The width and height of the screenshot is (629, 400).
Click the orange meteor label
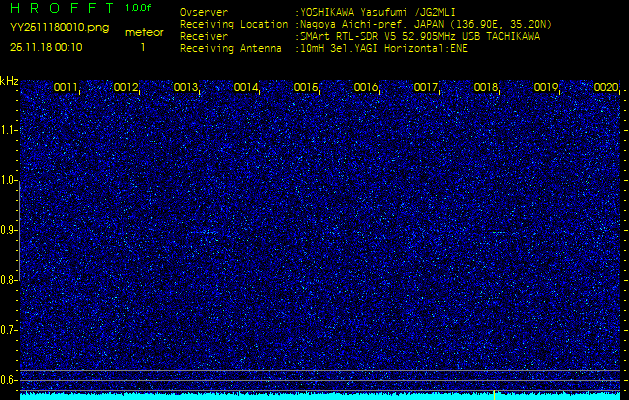tap(143, 32)
